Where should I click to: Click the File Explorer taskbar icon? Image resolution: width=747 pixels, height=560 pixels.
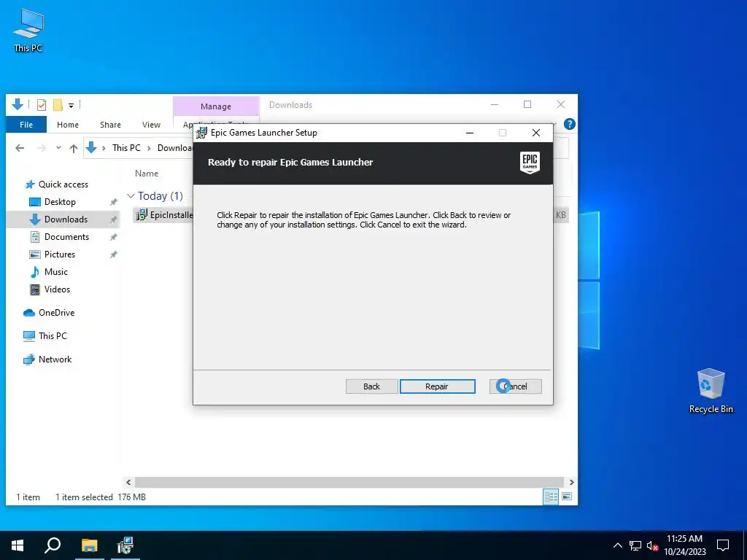pos(89,545)
